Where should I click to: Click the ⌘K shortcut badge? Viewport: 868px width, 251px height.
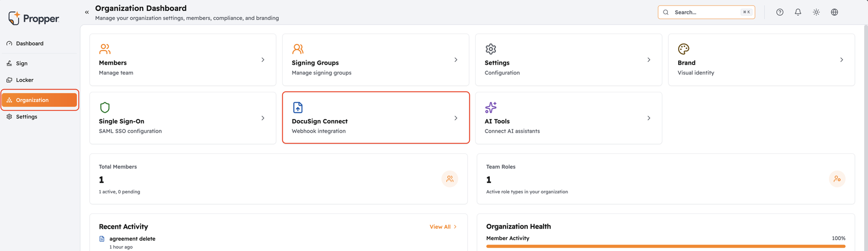pyautogui.click(x=746, y=12)
